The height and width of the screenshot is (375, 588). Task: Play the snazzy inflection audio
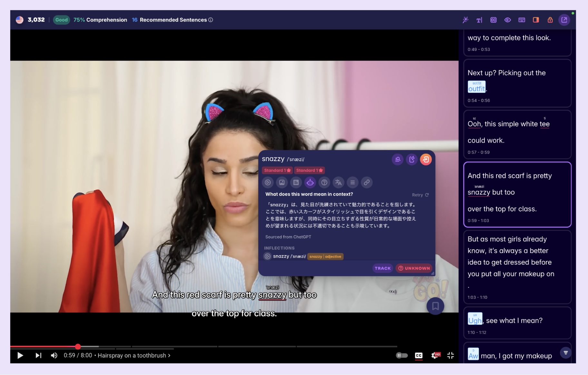pos(268,256)
